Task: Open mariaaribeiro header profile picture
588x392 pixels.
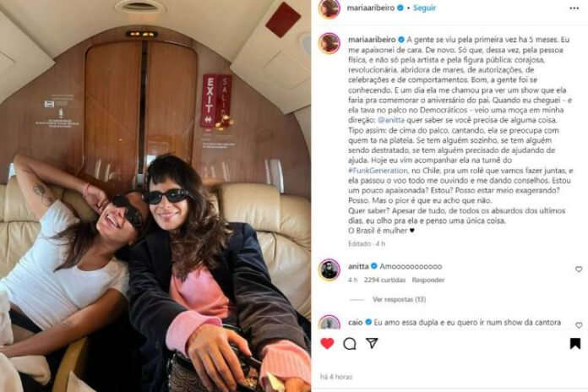Action: point(329,8)
